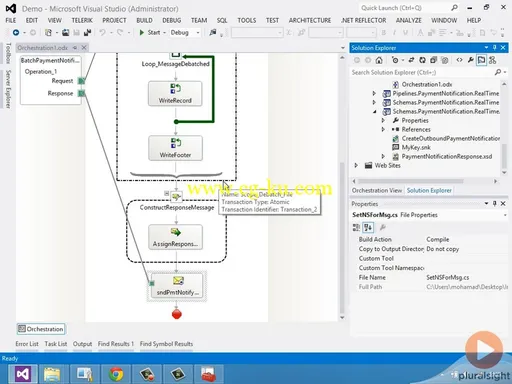The image size is (512, 384).
Task: Click the WriteRecord shape in orchestration
Action: point(175,94)
